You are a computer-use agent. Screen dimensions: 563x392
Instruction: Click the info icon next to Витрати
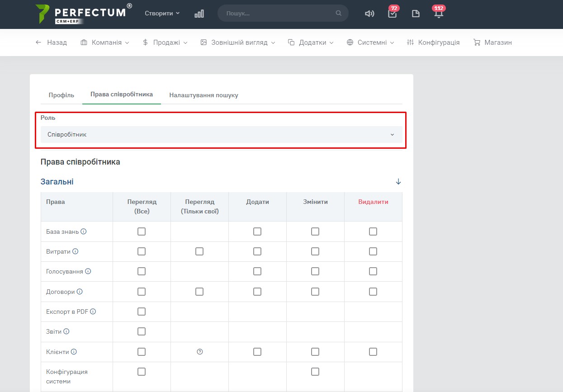(76, 251)
